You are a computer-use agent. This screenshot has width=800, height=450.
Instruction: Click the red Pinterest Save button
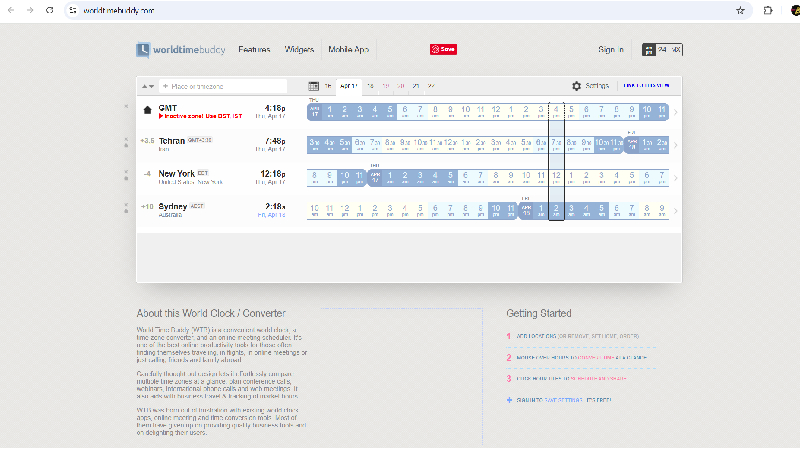point(443,49)
